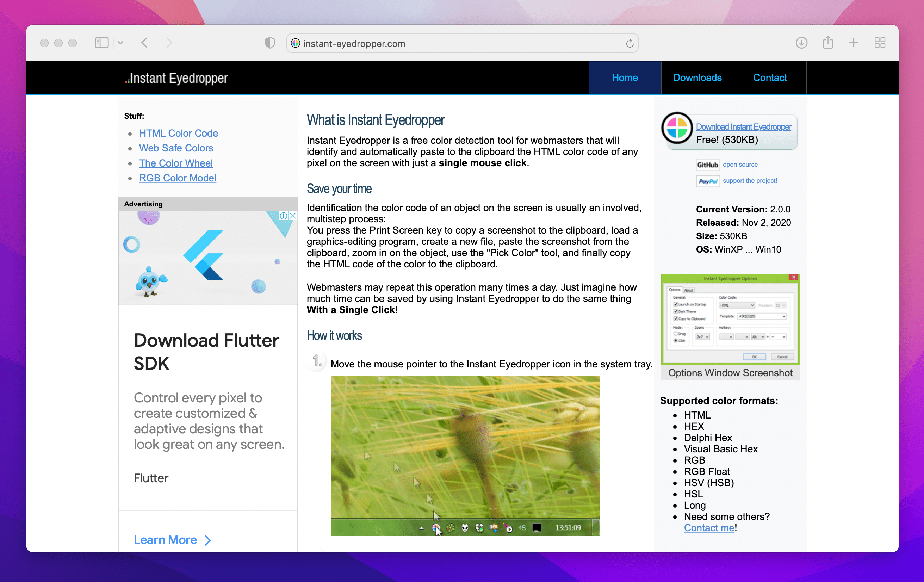The height and width of the screenshot is (582, 924).
Task: Click the Download Instant Eyedropper button
Action: (x=744, y=126)
